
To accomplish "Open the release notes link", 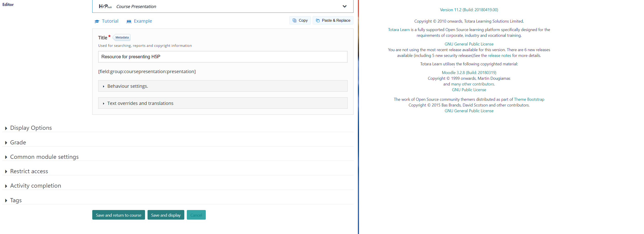I will coord(499,56).
